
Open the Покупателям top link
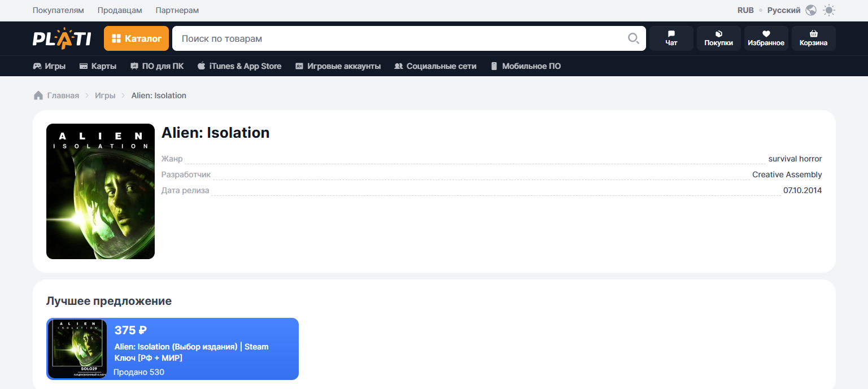point(58,10)
